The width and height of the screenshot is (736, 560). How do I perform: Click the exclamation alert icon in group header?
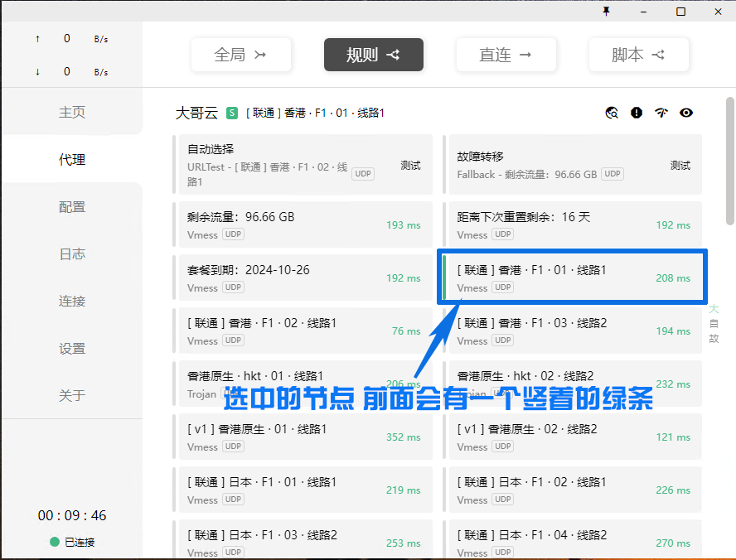pos(637,113)
